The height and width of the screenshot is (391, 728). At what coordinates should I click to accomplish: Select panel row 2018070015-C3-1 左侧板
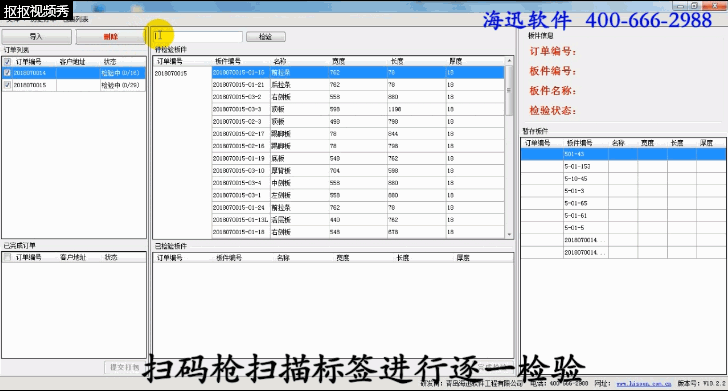(x=358, y=196)
